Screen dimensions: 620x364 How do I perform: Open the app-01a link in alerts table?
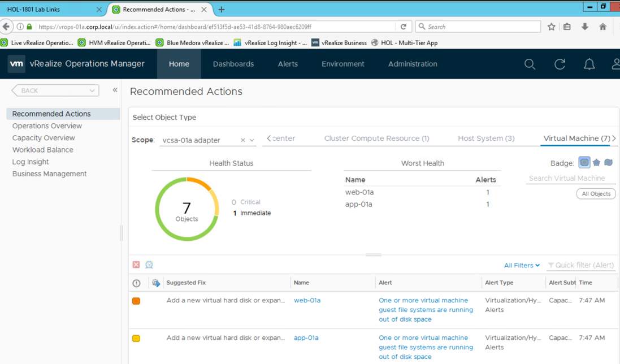[306, 338]
